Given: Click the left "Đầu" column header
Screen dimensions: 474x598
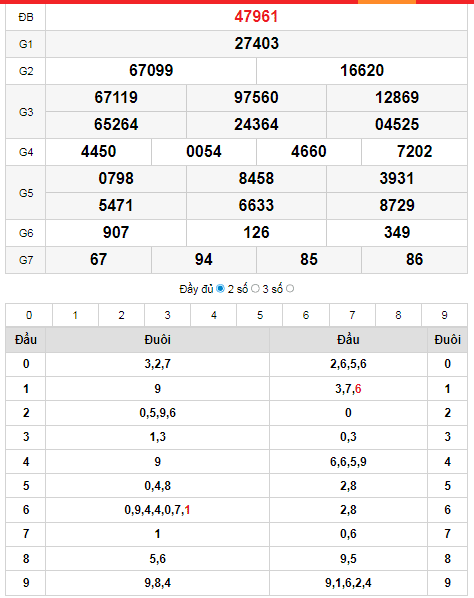Looking at the screenshot, I should tap(26, 339).
